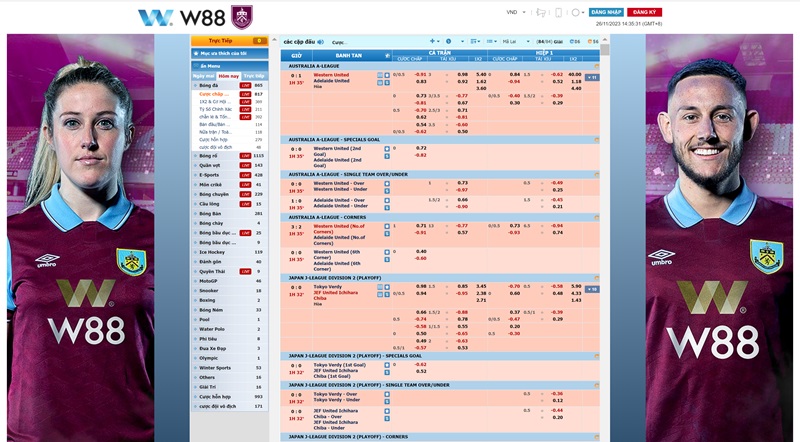Open the sort order dropdown in the toolbar

[475, 41]
